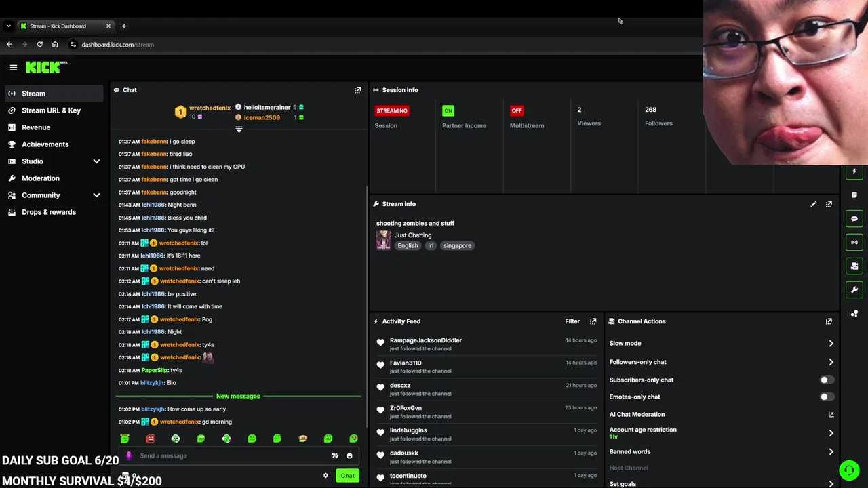Screen dimensions: 868x488
Task: Click the stream layout sidebar icon
Action: 854,266
